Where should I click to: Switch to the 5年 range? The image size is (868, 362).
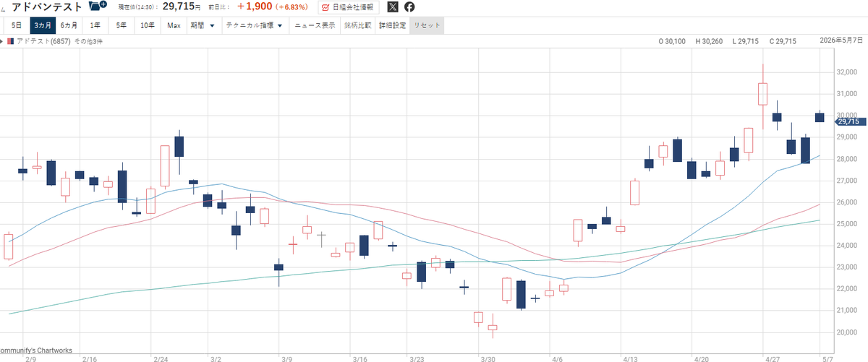point(122,25)
